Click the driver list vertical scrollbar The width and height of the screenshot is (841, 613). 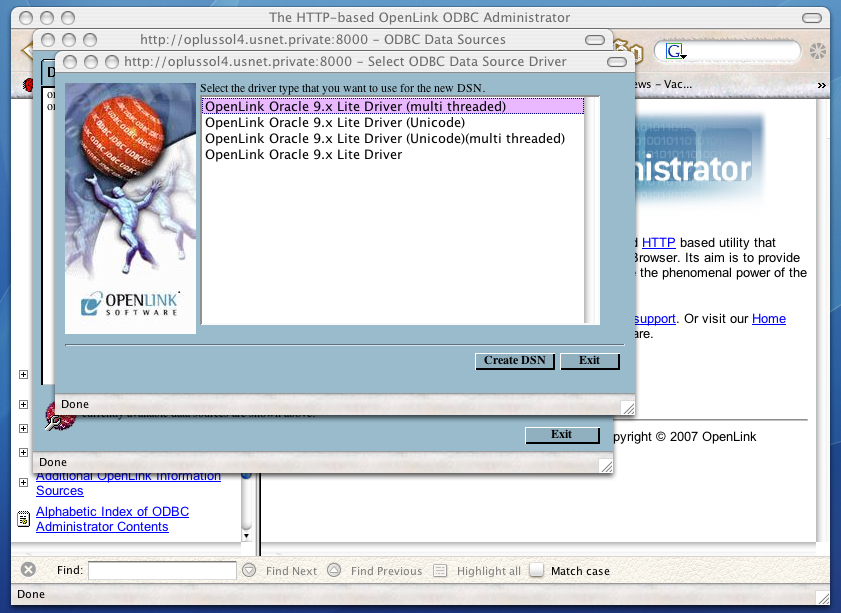[592, 210]
